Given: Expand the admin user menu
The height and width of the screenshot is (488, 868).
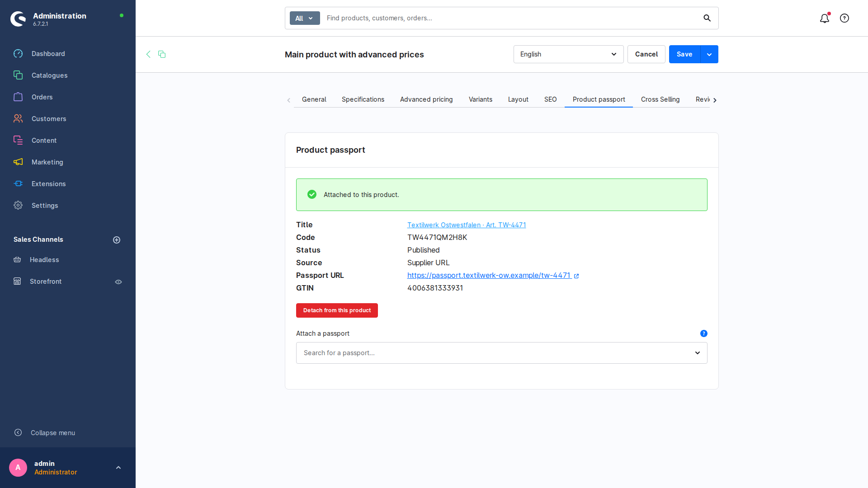Looking at the screenshot, I should pyautogui.click(x=118, y=468).
